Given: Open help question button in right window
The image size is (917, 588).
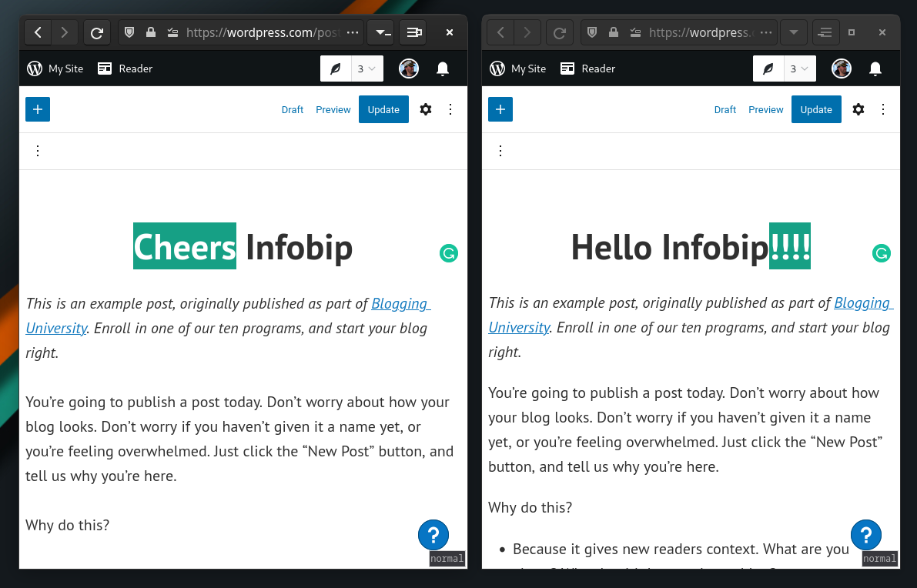Looking at the screenshot, I should pos(866,535).
